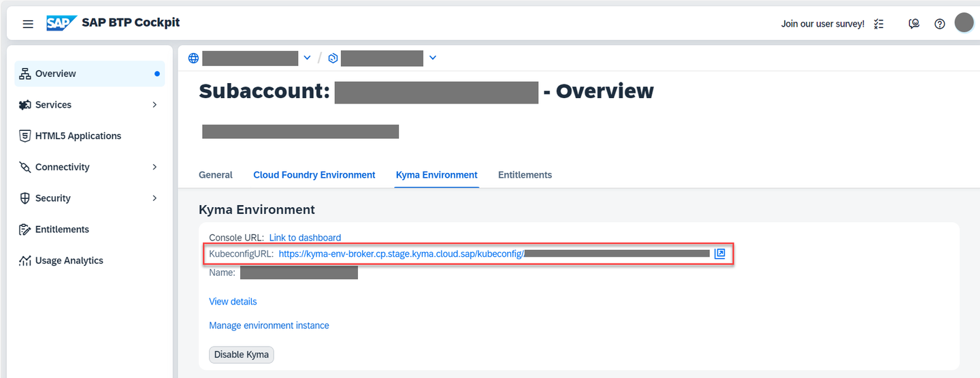Expand the Connectivity submenu
Image resolution: width=980 pixels, height=378 pixels.
click(x=154, y=167)
